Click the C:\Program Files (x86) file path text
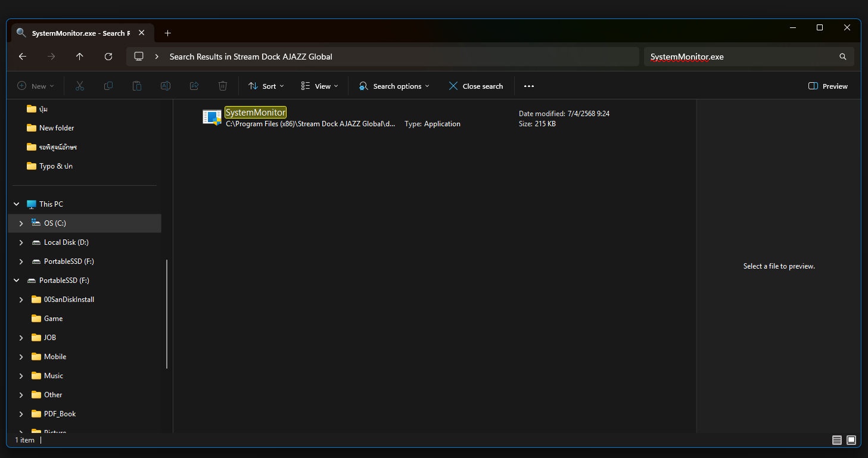This screenshot has width=868, height=458. point(310,124)
